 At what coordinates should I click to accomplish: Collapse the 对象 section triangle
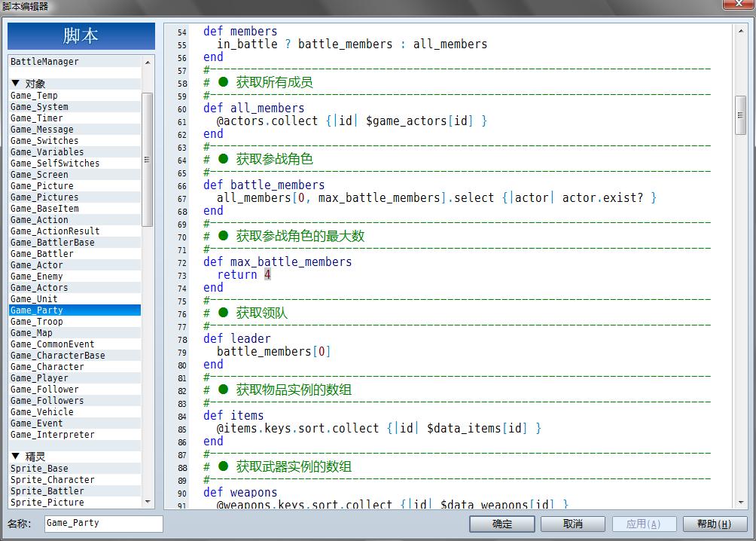(15, 84)
